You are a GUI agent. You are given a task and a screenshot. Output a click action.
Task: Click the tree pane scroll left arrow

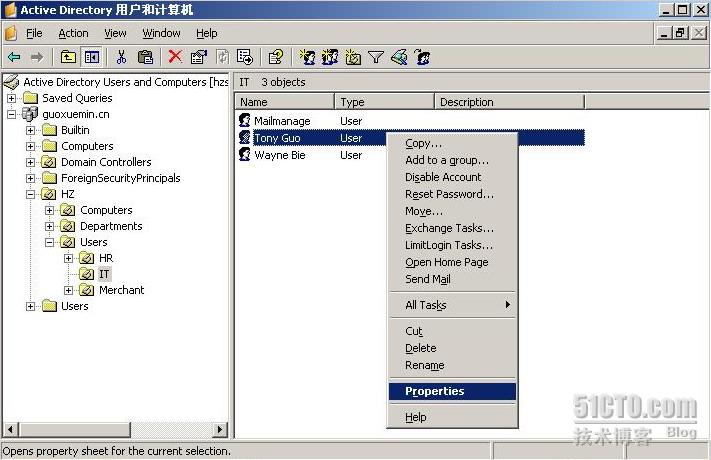click(x=11, y=429)
